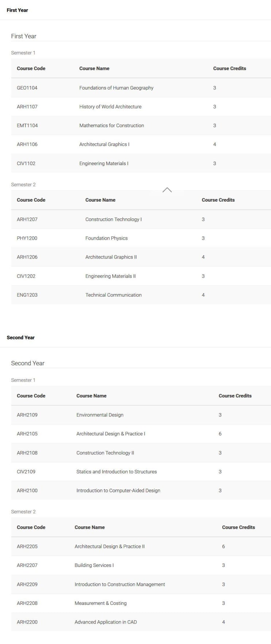Select Advanced Application in CAD course

point(106,622)
